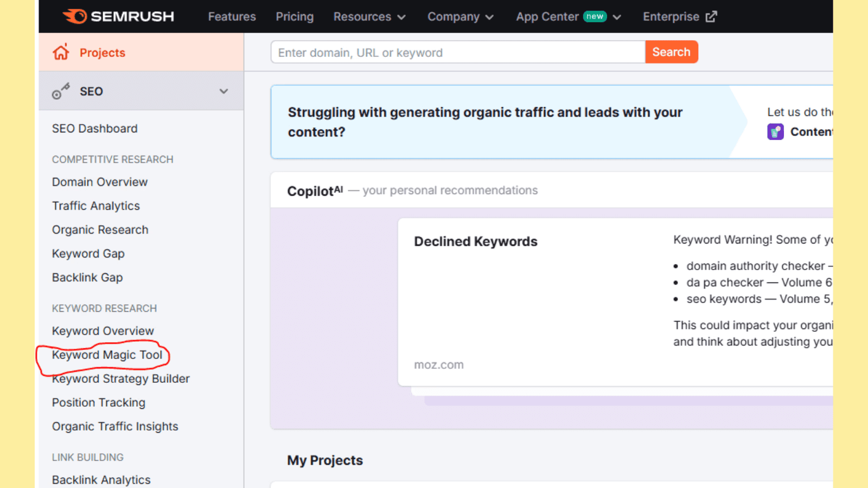Open Keyword Magic Tool
The width and height of the screenshot is (868, 488).
tap(107, 355)
